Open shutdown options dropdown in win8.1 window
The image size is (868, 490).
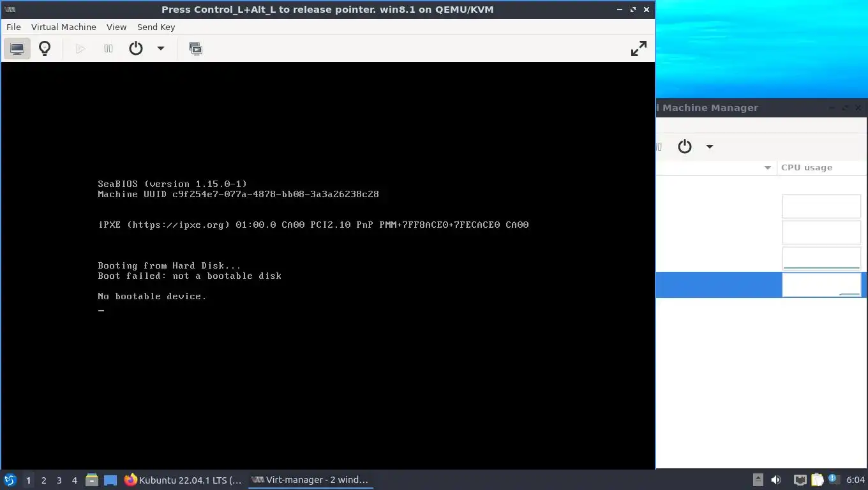[x=161, y=48]
